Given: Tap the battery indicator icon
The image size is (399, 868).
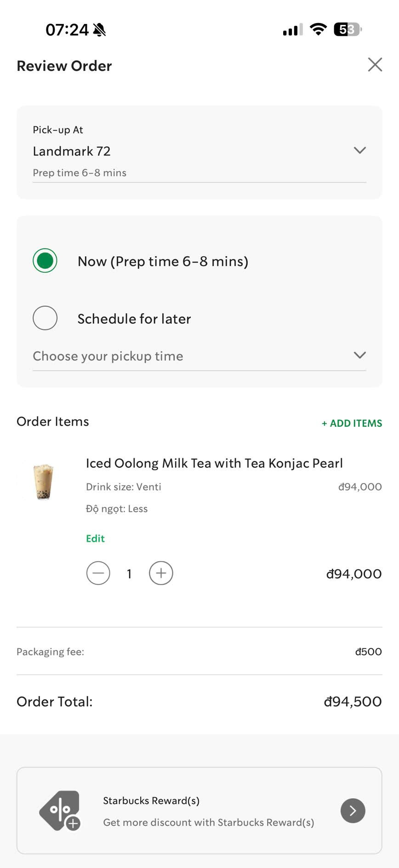Looking at the screenshot, I should coord(348,29).
